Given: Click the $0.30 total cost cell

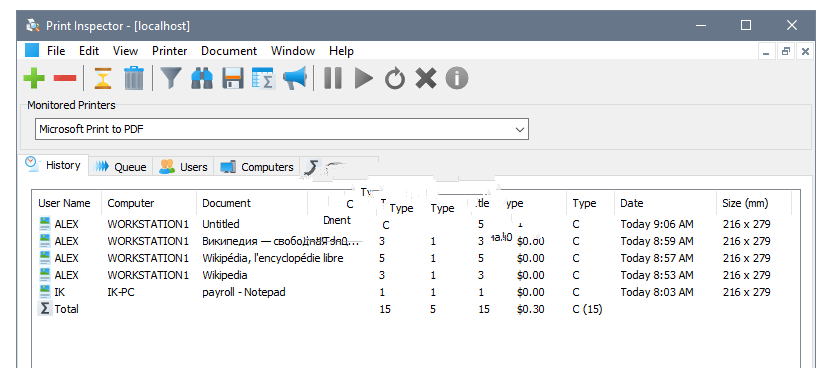Looking at the screenshot, I should coord(531,309).
